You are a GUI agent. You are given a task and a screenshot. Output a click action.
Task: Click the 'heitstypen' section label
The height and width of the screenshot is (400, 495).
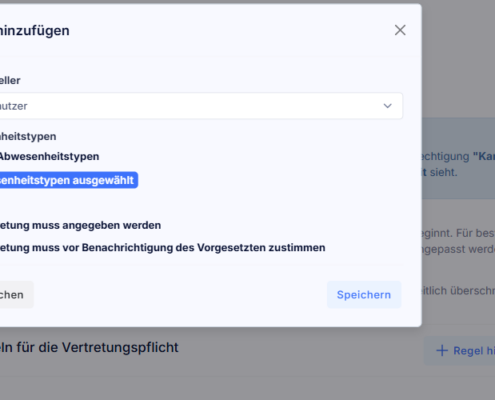tap(28, 136)
